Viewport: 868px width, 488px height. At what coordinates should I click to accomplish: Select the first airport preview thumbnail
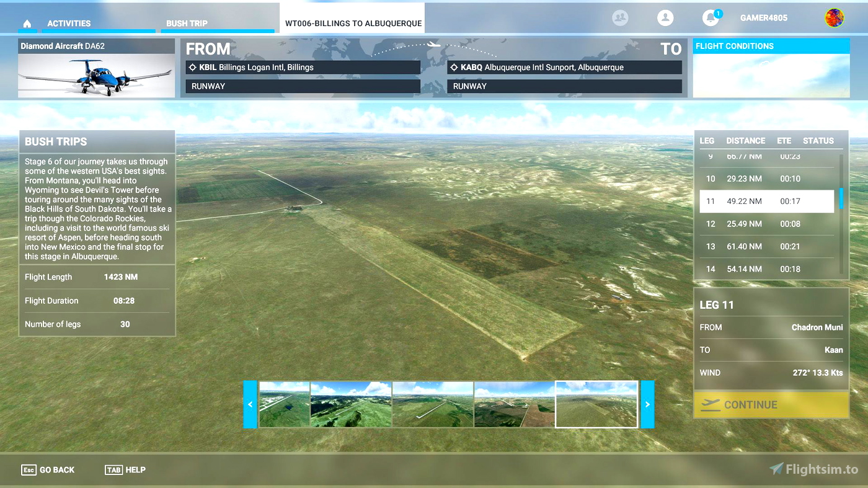coord(284,404)
